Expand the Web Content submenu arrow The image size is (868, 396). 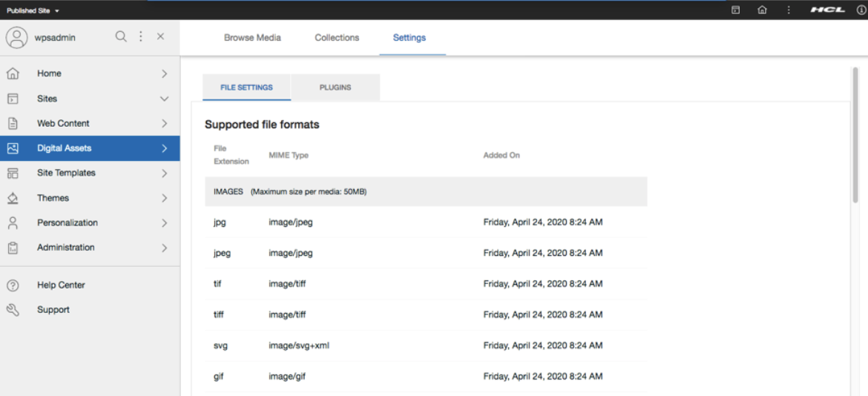pos(165,124)
